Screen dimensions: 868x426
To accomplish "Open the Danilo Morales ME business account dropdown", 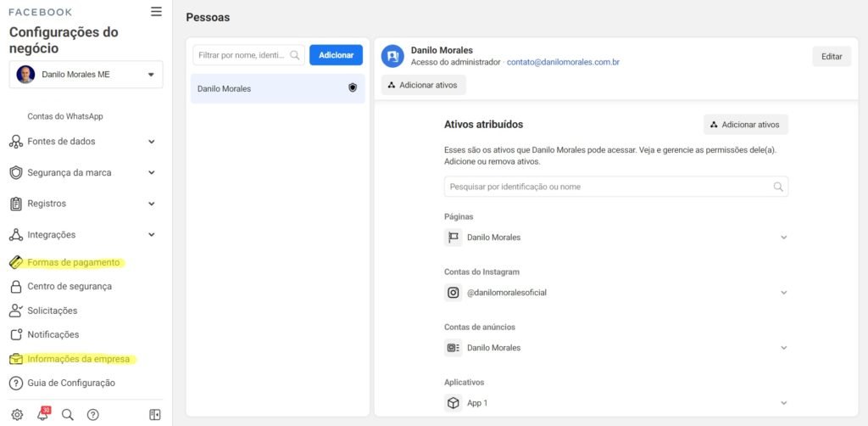I will pyautogui.click(x=86, y=75).
